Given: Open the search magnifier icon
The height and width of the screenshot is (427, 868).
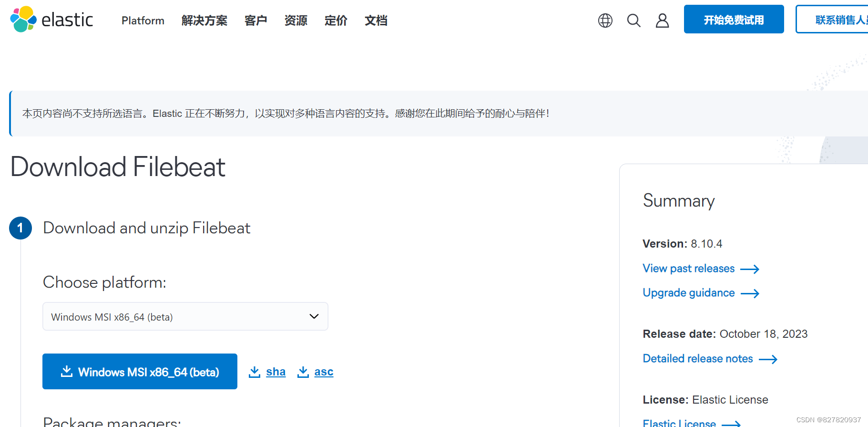Looking at the screenshot, I should click(x=633, y=21).
